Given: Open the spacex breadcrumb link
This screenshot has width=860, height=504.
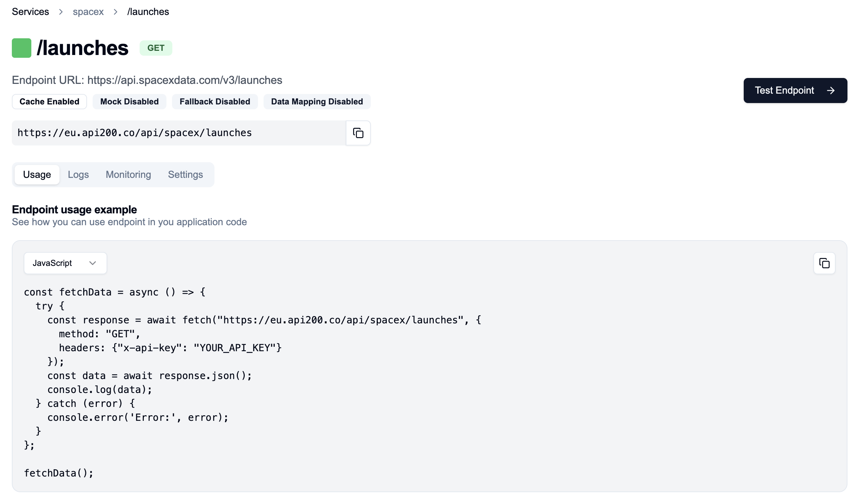Looking at the screenshot, I should tap(88, 12).
